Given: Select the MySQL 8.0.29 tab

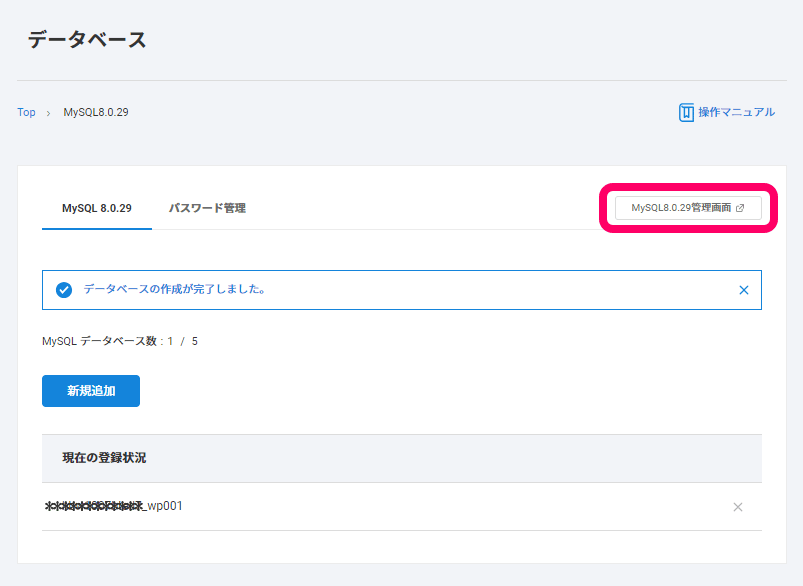Looking at the screenshot, I should [96, 208].
